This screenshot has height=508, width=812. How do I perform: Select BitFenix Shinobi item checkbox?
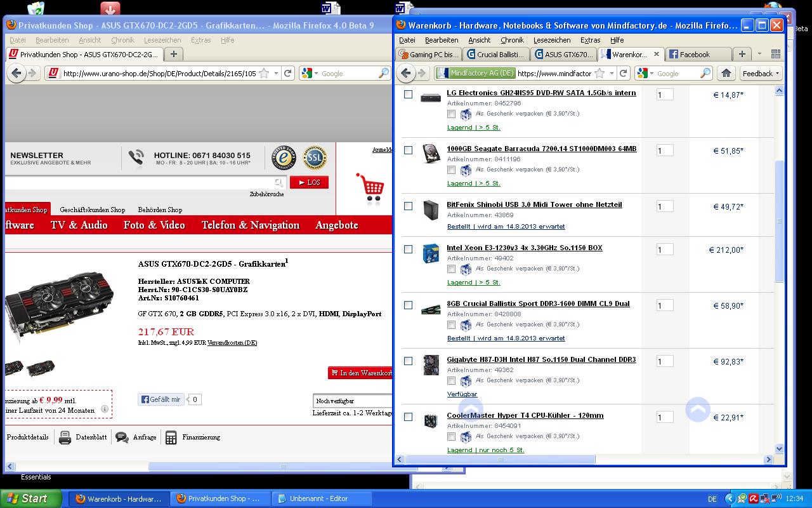(x=409, y=206)
